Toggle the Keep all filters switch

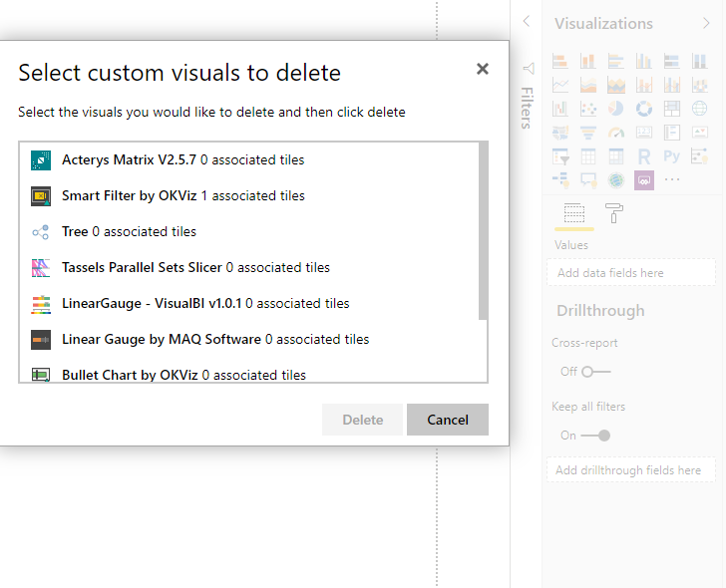(595, 436)
